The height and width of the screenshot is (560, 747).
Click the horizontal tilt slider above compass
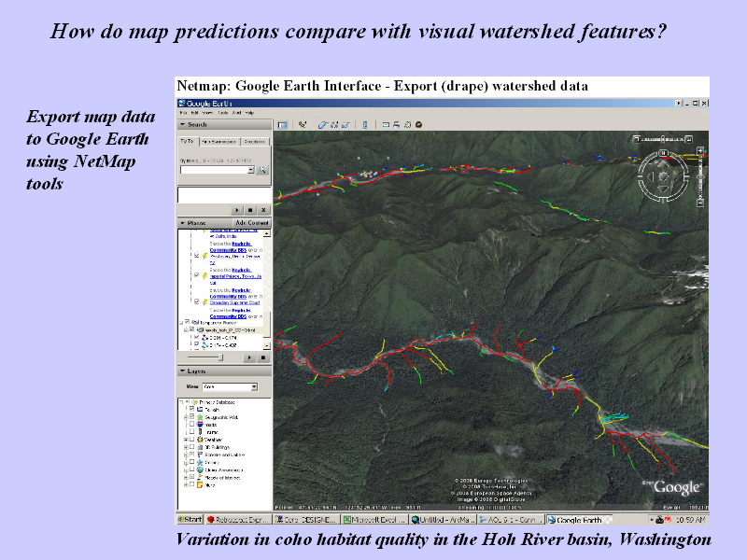coord(663,139)
